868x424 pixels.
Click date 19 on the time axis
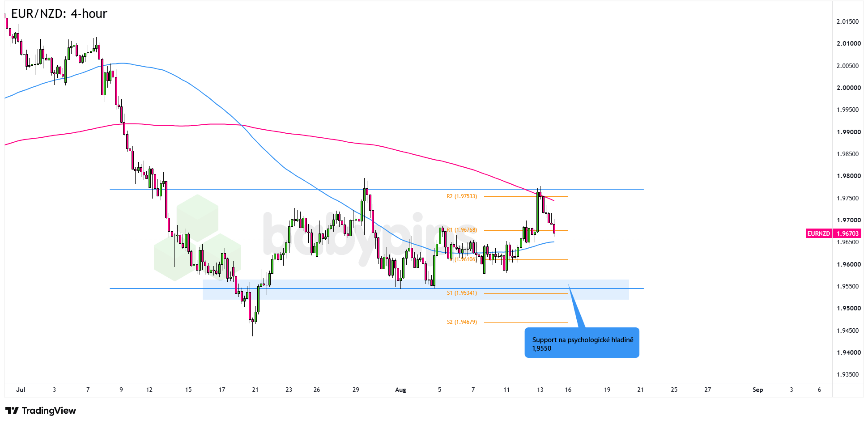coord(607,390)
